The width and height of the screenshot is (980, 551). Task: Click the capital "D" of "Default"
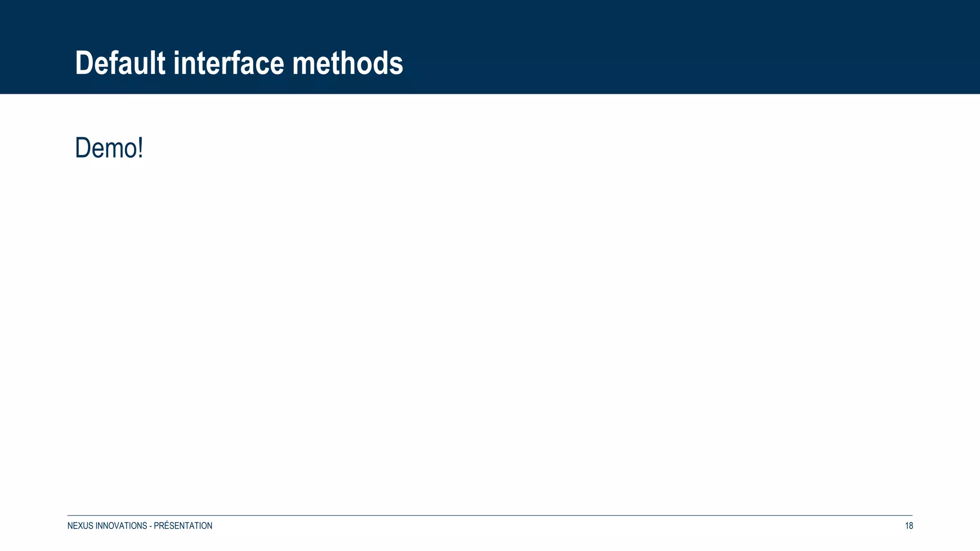[x=84, y=63]
